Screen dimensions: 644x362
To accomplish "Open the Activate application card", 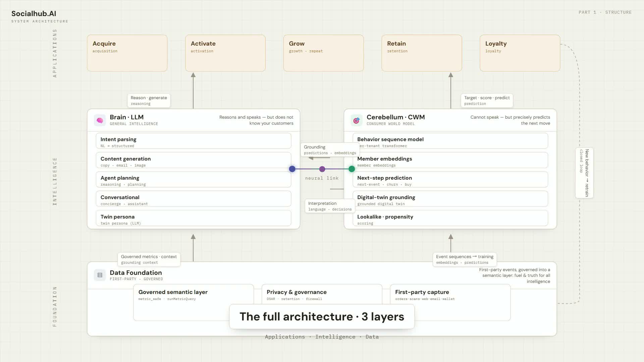I will click(225, 53).
